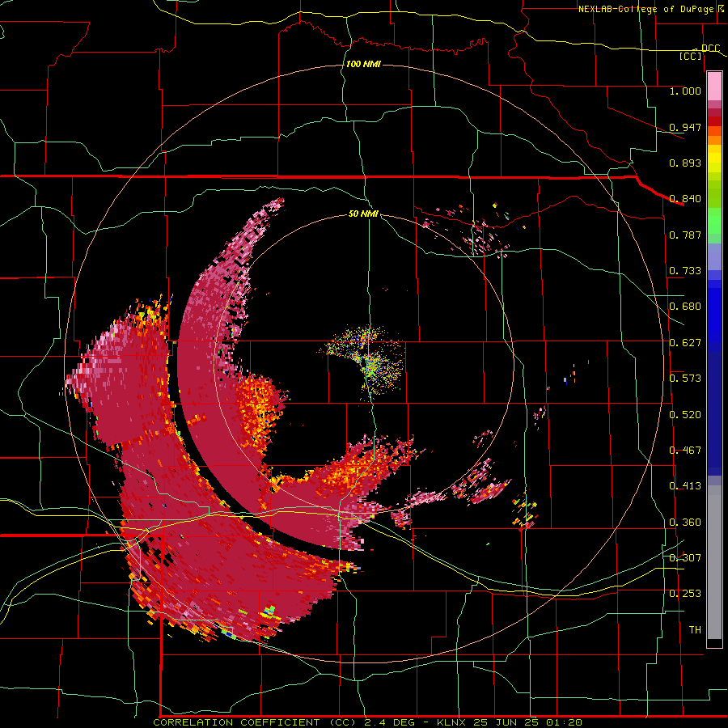
Task: Click the 0.360 scale value
Action: (685, 523)
